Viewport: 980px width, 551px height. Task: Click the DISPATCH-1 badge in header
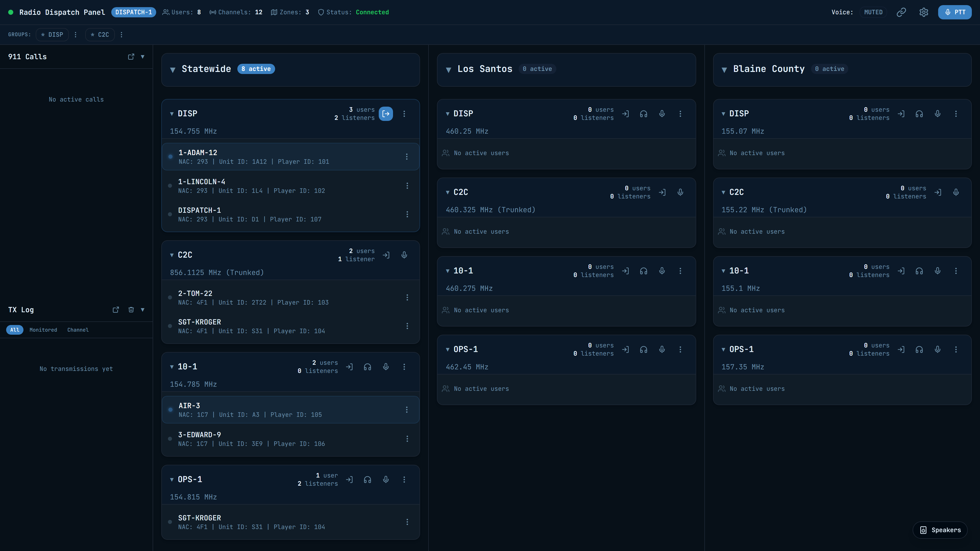(133, 12)
